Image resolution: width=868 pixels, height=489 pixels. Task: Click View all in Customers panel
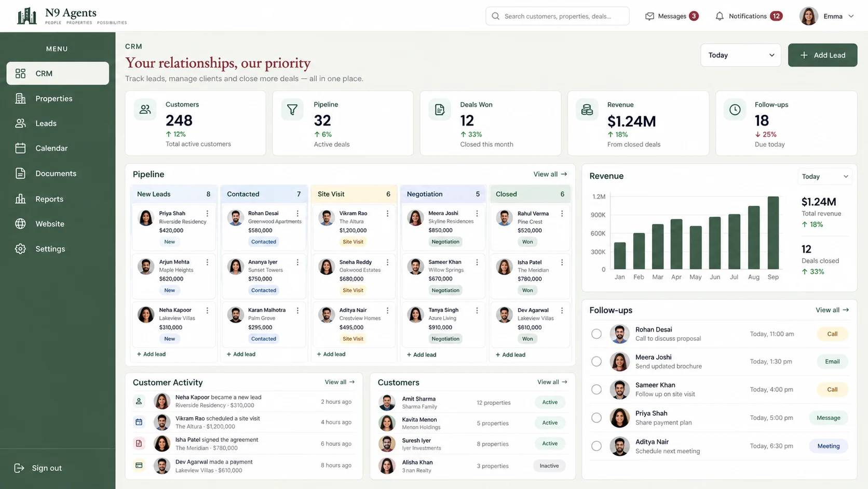(552, 382)
